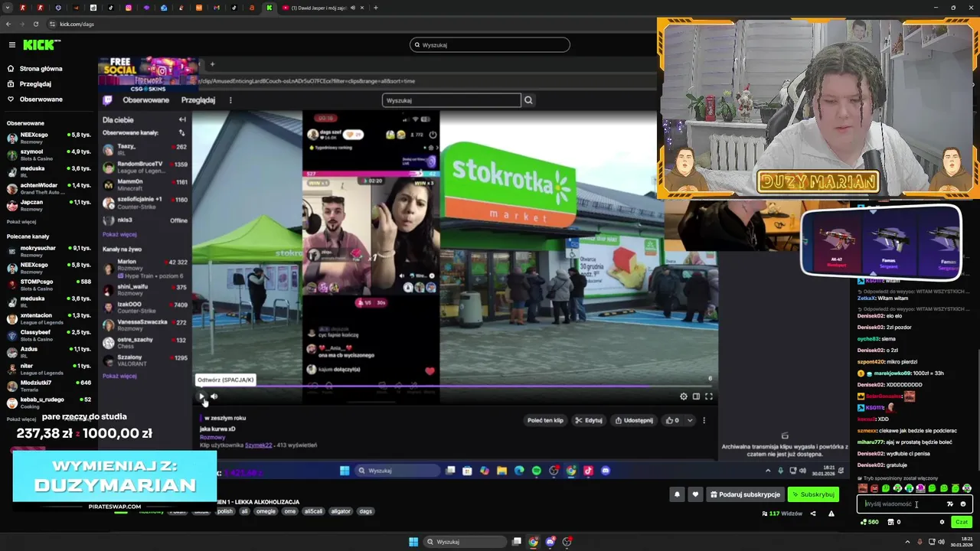Select the omegle stream tag

266,511
